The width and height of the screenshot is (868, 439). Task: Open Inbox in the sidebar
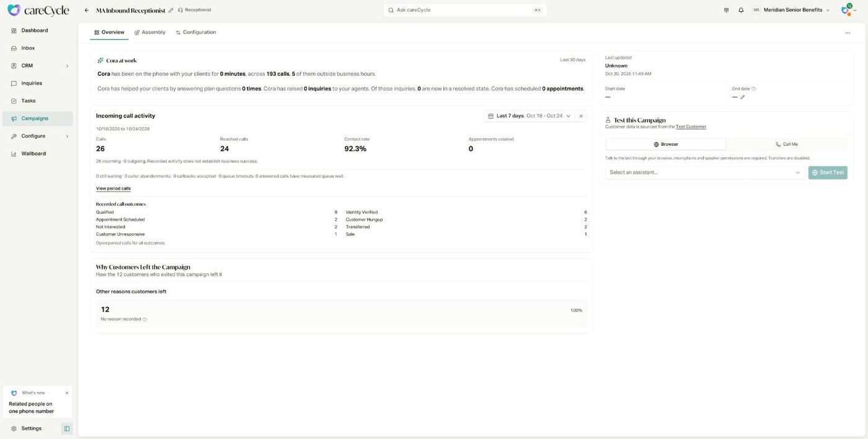(x=38, y=48)
